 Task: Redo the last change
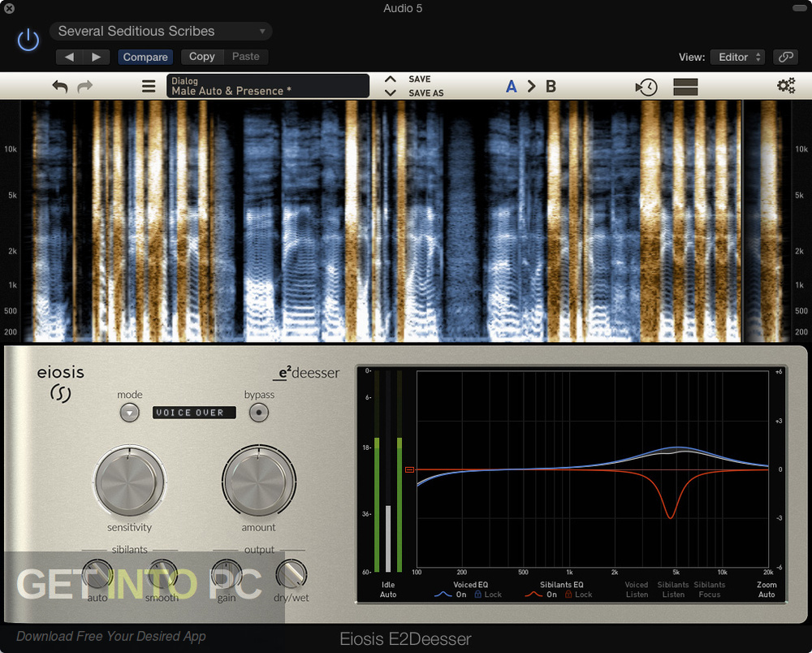(85, 86)
